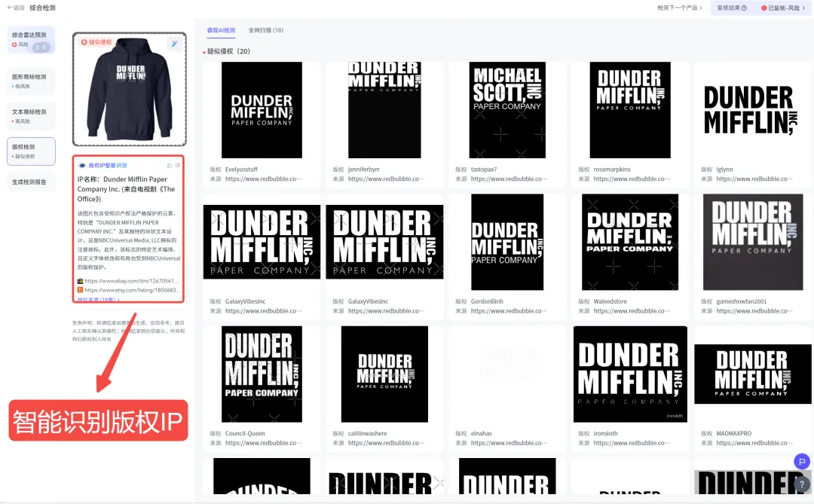The width and height of the screenshot is (814, 504).
Task: Open caitlinwashere's Dunder Mifflin thumbnail
Action: tap(384, 374)
